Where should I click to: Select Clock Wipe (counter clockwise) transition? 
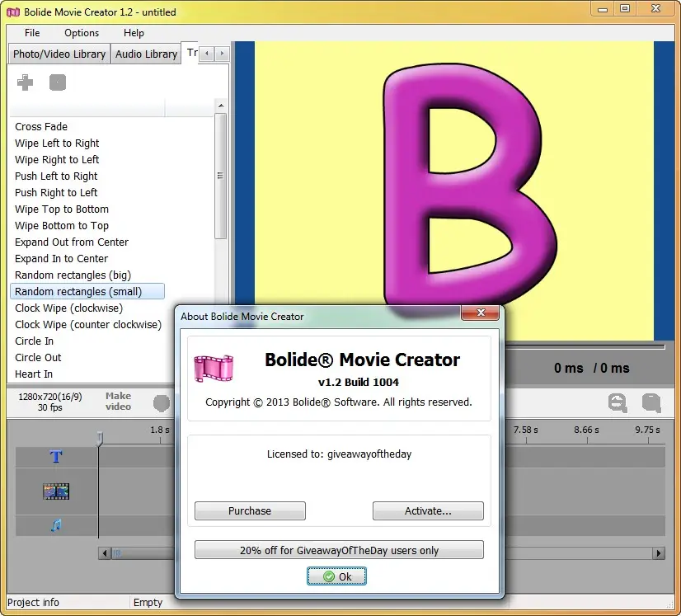(88, 325)
